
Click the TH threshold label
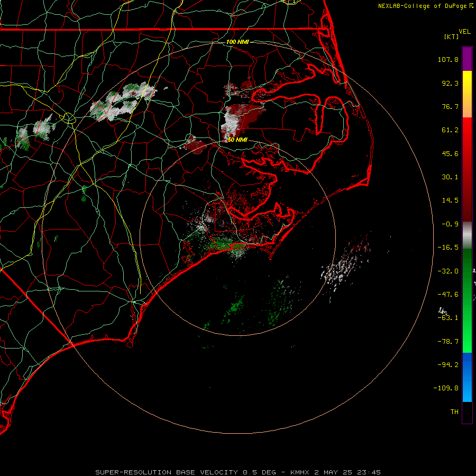[454, 412]
